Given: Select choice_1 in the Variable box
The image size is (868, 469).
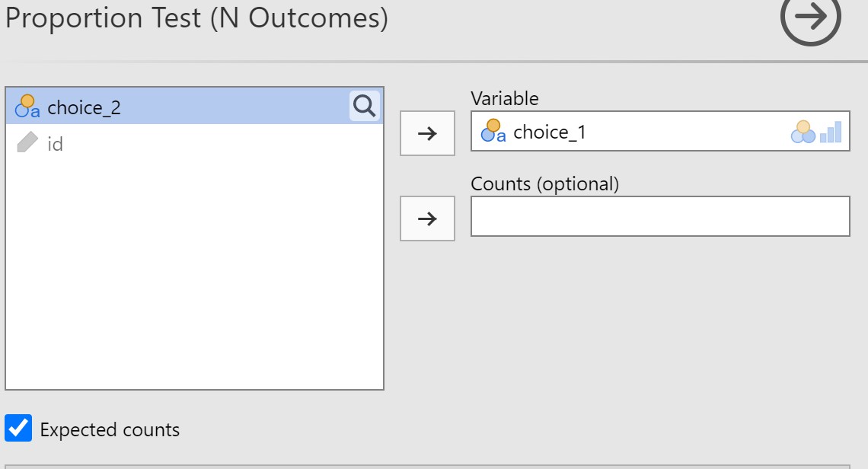Looking at the screenshot, I should pyautogui.click(x=550, y=132).
